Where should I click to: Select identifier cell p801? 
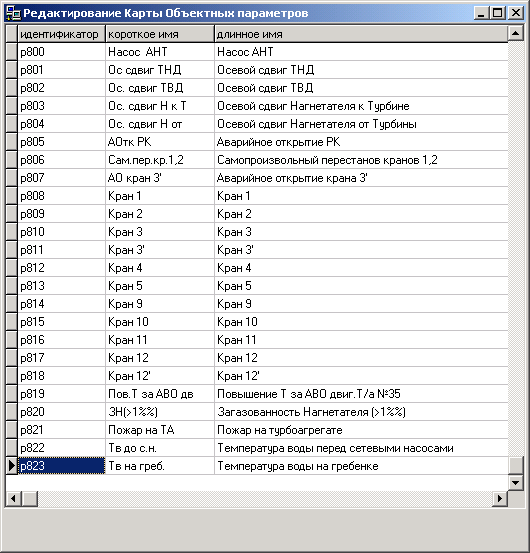click(61, 70)
